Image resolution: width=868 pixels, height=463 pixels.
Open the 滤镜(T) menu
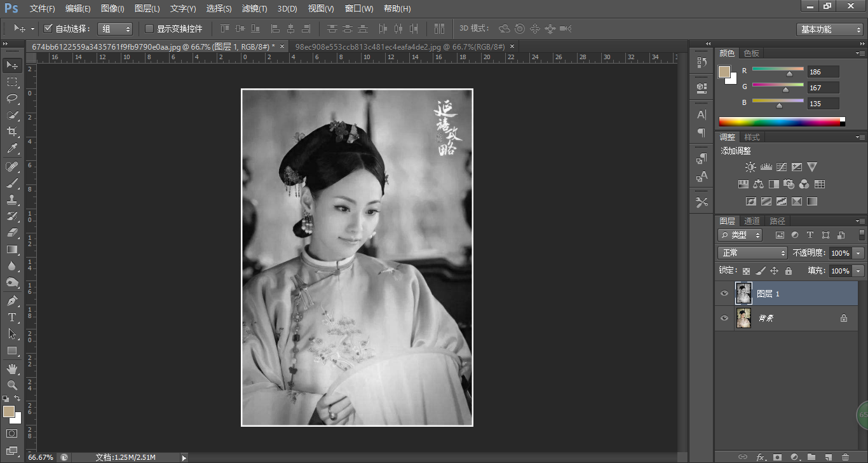pos(255,9)
